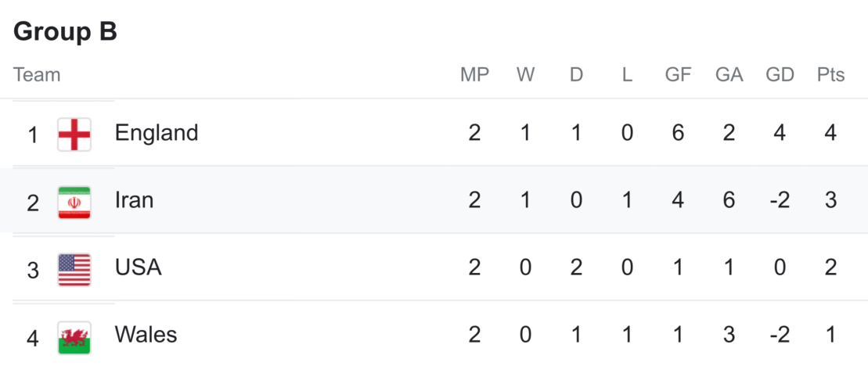Click the D draws column header
Screen dimensions: 868x391
coord(576,75)
